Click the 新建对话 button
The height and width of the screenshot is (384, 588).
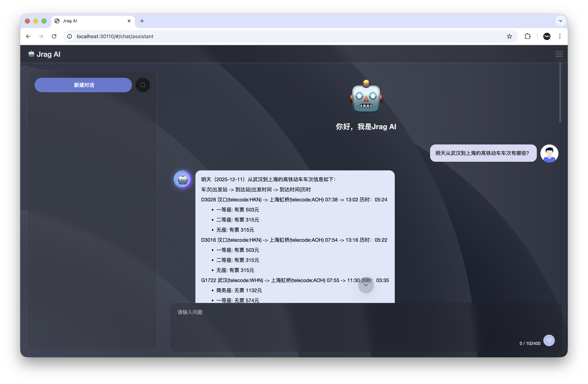(x=83, y=85)
